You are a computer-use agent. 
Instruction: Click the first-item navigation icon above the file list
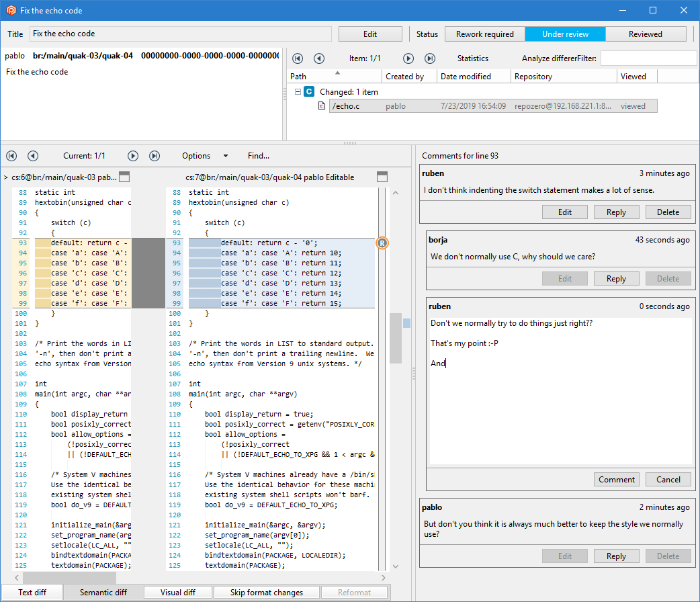coord(298,58)
